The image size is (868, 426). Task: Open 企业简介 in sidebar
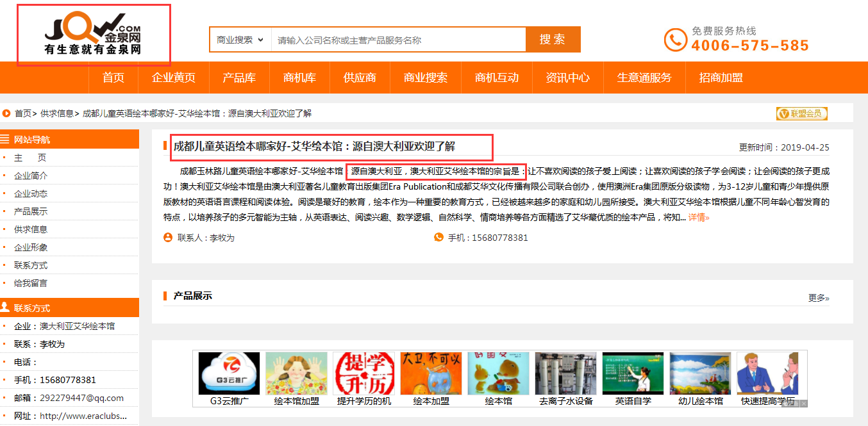31,176
